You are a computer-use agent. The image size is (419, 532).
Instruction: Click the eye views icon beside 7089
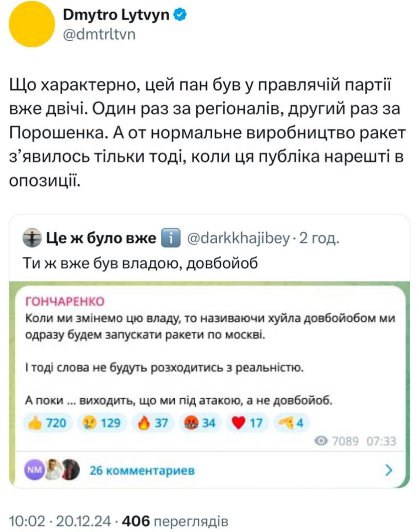321,441
